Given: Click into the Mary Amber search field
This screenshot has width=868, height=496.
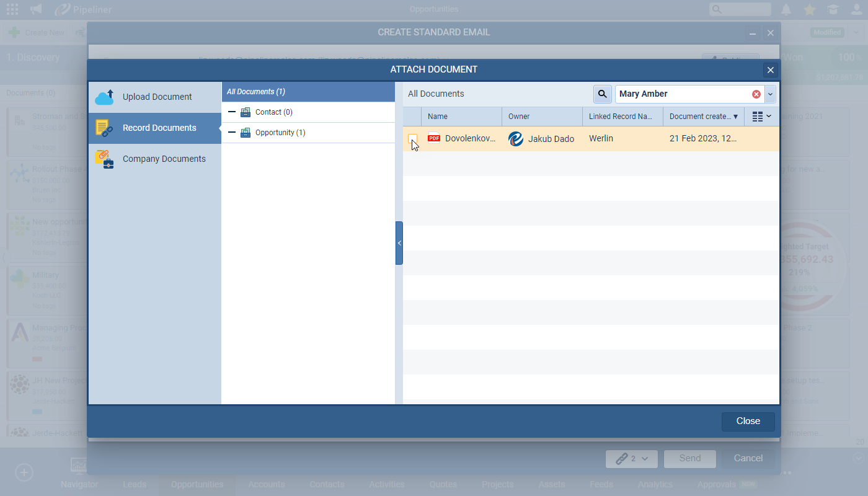Looking at the screenshot, I should click(x=682, y=94).
